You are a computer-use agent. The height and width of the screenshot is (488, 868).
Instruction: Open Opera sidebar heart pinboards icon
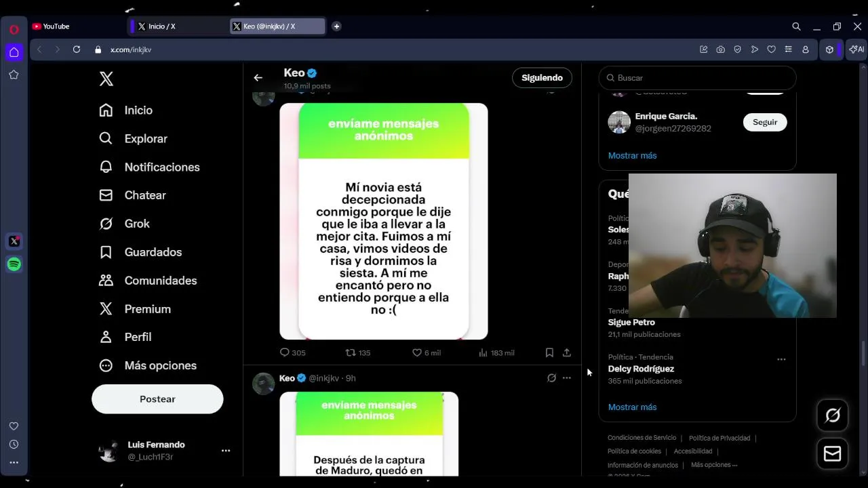14,426
